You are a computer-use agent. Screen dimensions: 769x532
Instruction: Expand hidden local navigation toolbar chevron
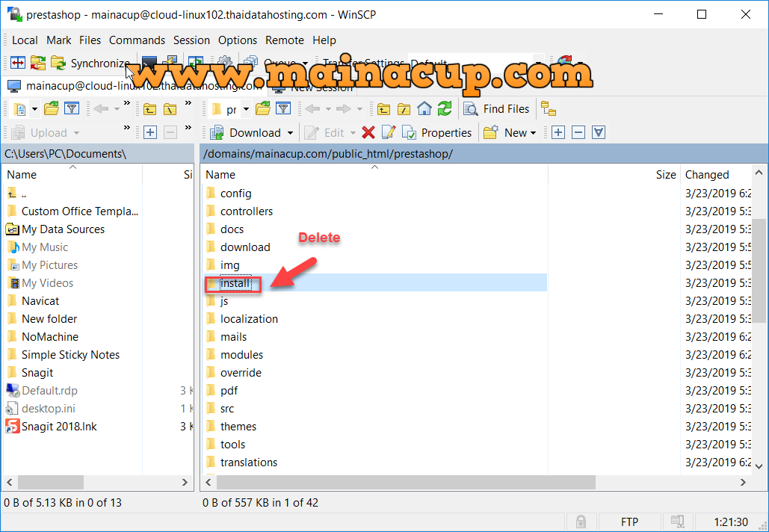tap(127, 103)
